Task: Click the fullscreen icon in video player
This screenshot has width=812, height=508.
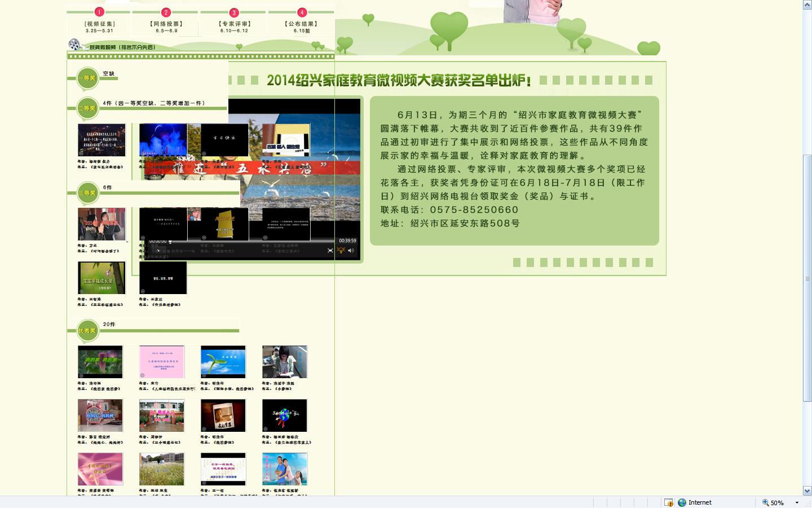Action: [x=330, y=250]
